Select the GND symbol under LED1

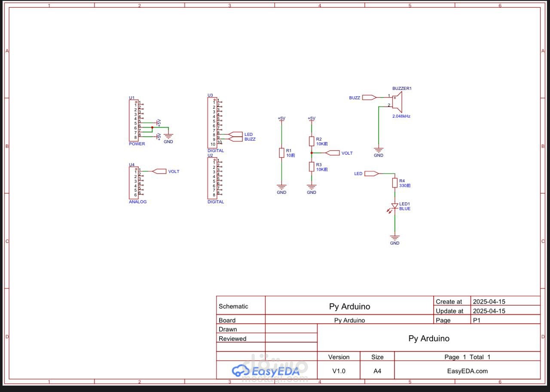pyautogui.click(x=394, y=239)
